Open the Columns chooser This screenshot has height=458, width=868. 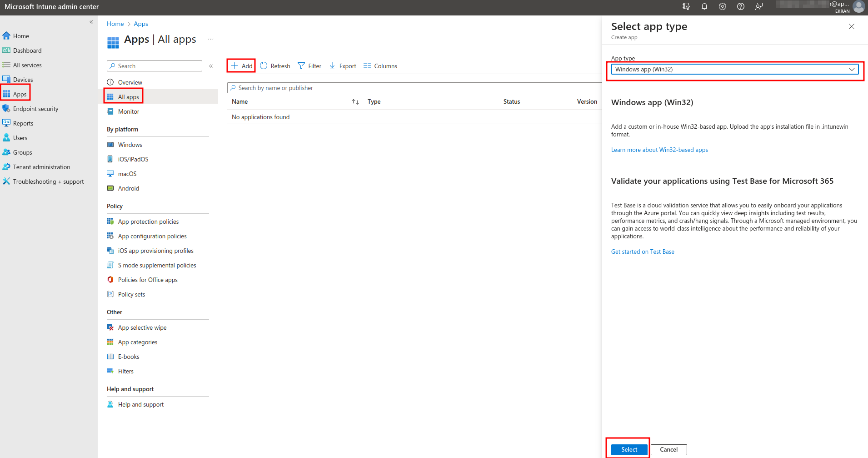[367, 66]
